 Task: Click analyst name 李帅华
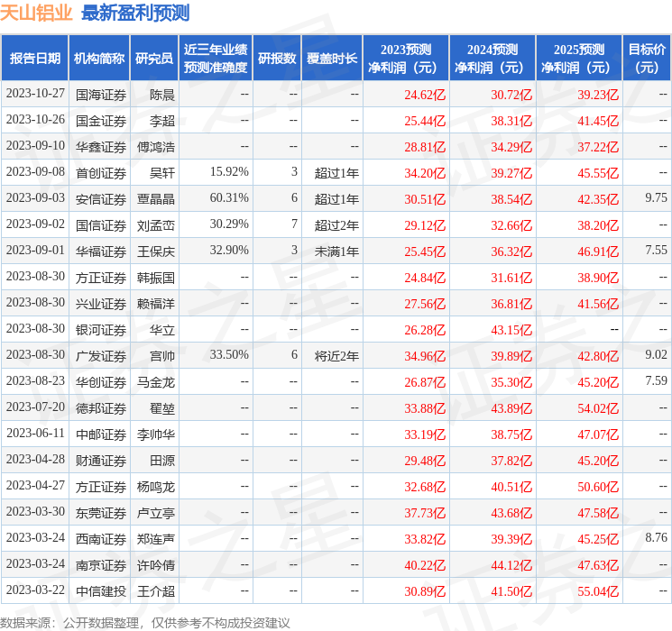[x=156, y=434]
